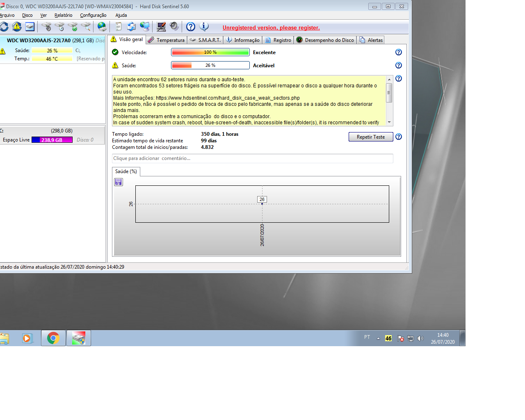Click the hard disk with clock icon
The height and width of the screenshot is (420, 525).
[59, 27]
